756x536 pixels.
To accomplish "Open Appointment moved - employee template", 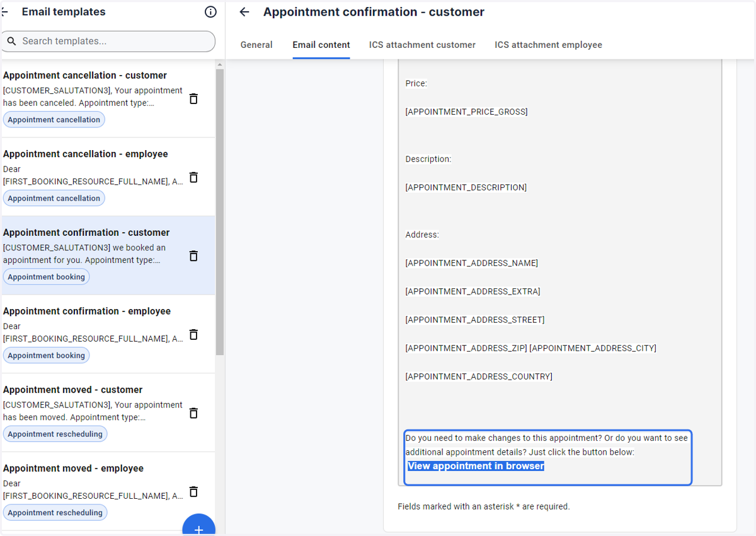I will pyautogui.click(x=107, y=491).
